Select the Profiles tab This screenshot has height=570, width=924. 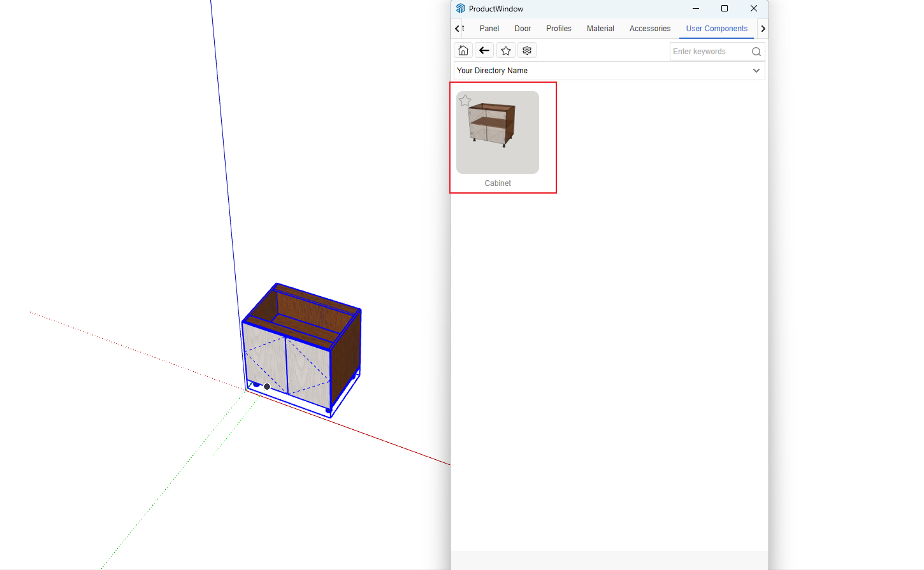tap(558, 29)
